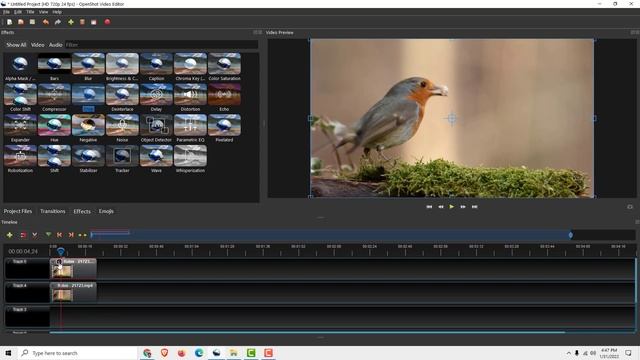Click the green Import Files plus icon

point(71,22)
